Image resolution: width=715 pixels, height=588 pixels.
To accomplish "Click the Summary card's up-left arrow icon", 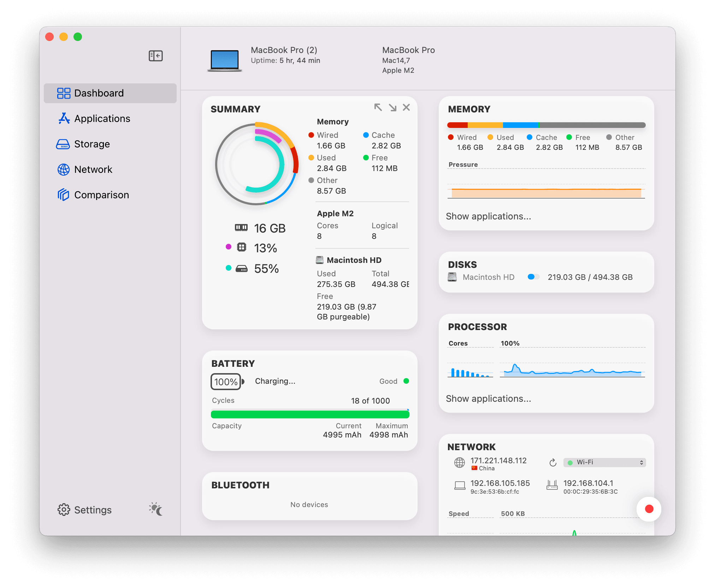I will 378,107.
